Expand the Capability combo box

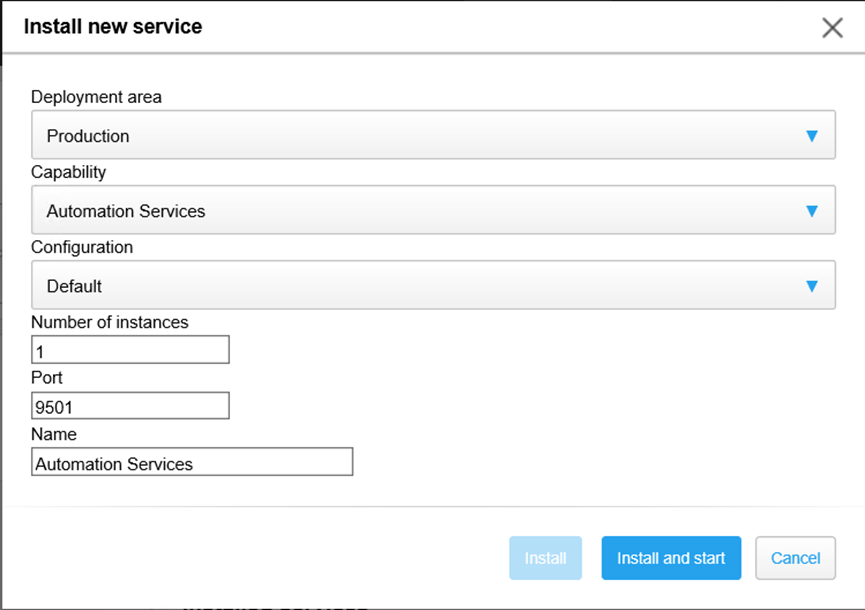tap(420, 211)
